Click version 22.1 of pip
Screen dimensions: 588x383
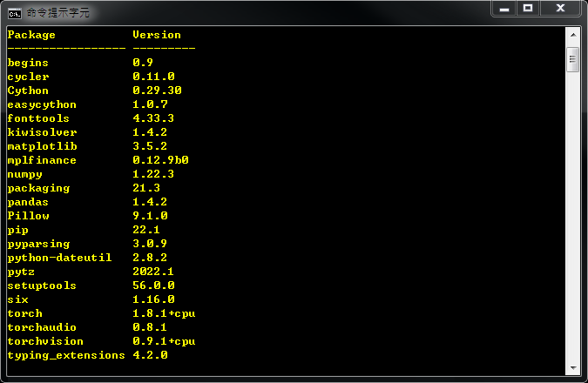(x=146, y=230)
